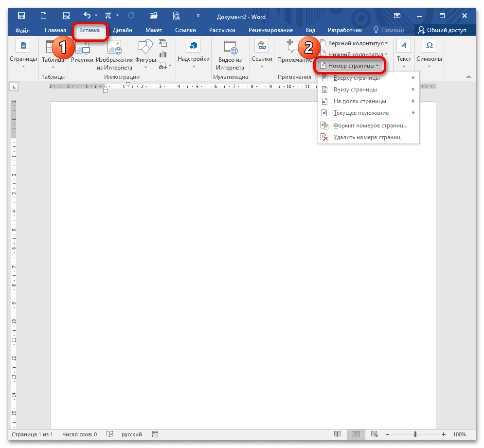Click Online Video (Видео из Интернета)

pos(230,55)
